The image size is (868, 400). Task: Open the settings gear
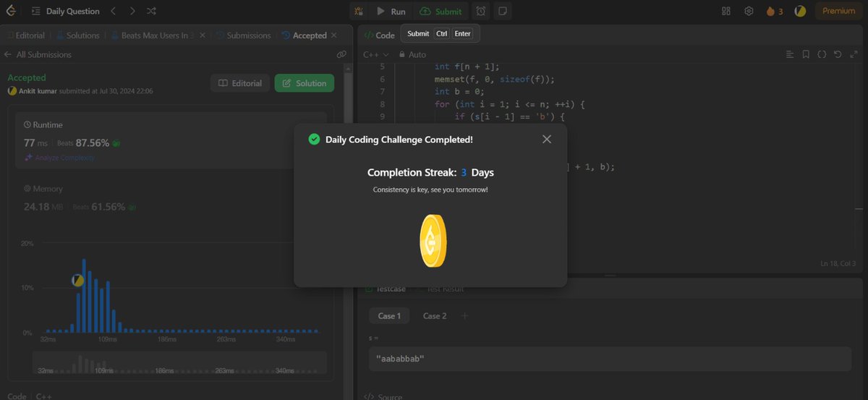(x=749, y=12)
